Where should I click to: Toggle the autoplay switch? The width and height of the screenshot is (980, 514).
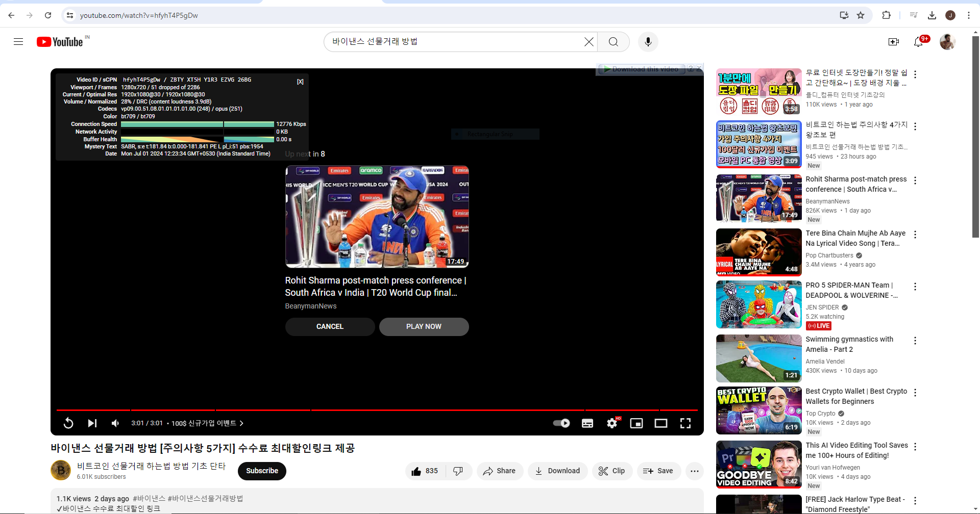point(561,423)
